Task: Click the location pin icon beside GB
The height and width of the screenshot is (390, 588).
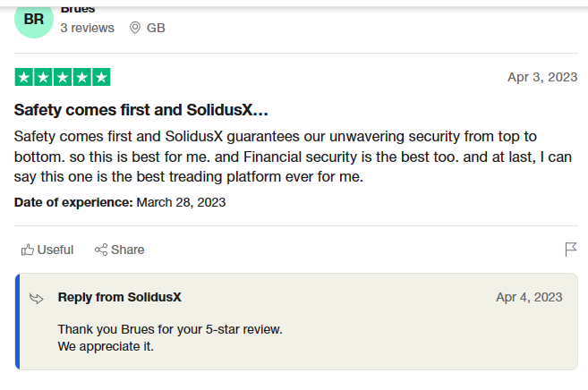Action: click(x=135, y=28)
